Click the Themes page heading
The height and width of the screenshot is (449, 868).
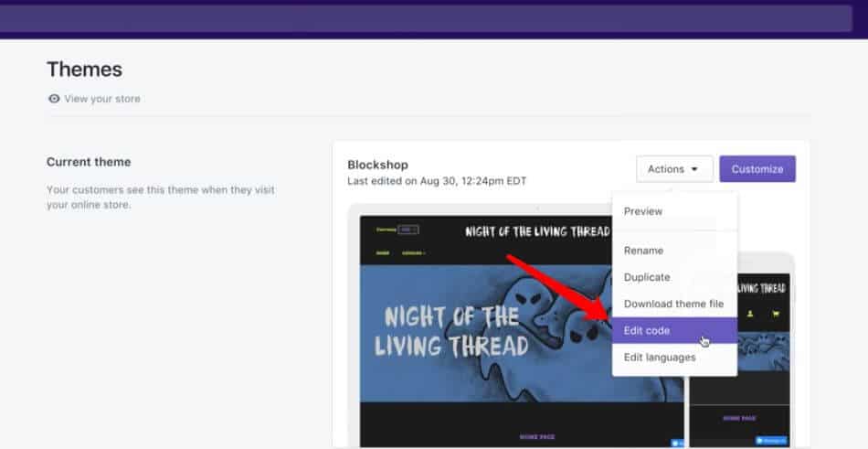coord(85,69)
